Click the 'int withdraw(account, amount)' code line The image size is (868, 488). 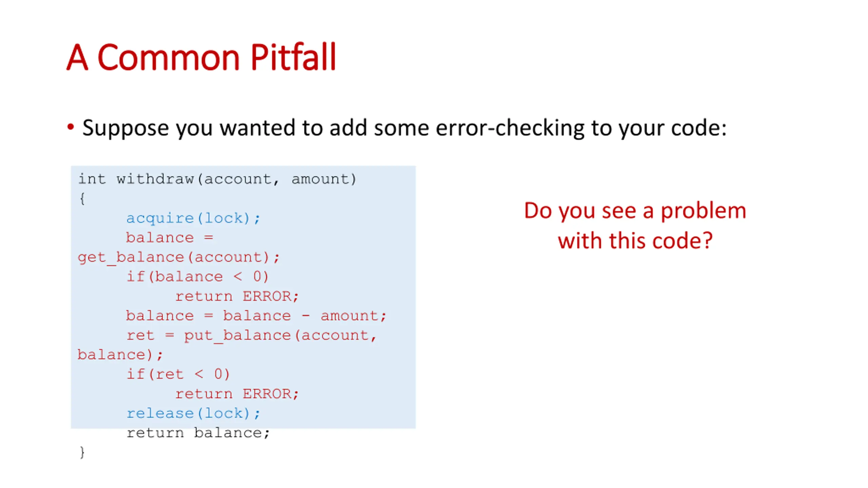(217, 179)
